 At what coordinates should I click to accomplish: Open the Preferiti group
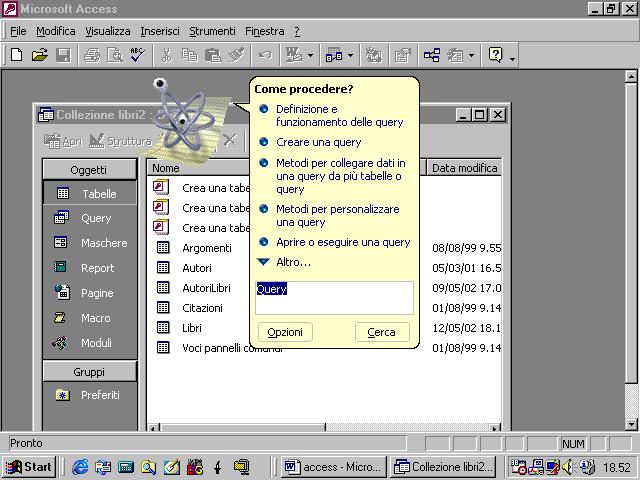coord(90,395)
